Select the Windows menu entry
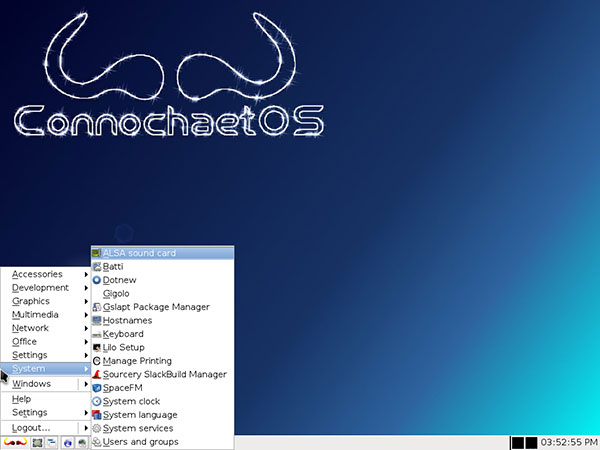This screenshot has height=450, width=600. click(39, 383)
